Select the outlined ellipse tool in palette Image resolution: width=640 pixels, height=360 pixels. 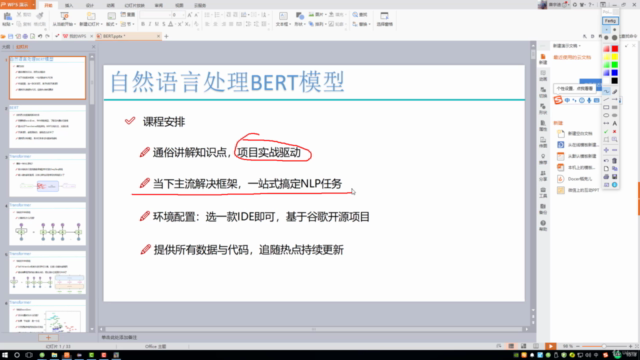coord(606,116)
